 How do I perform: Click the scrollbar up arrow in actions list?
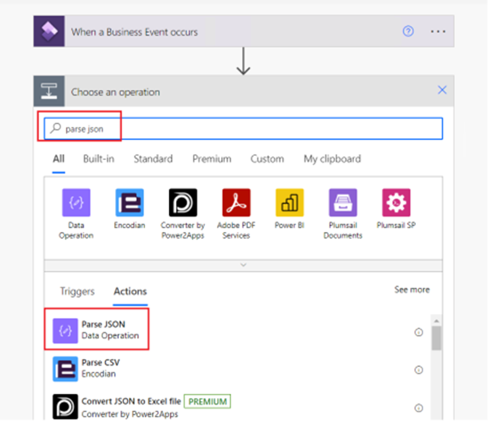[437, 321]
